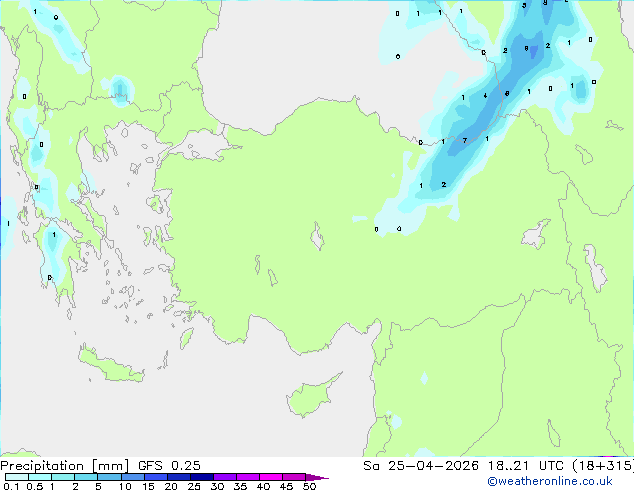Pick the 25–30 mm dark navy swatch
This screenshot has width=634, height=490.
(201, 477)
